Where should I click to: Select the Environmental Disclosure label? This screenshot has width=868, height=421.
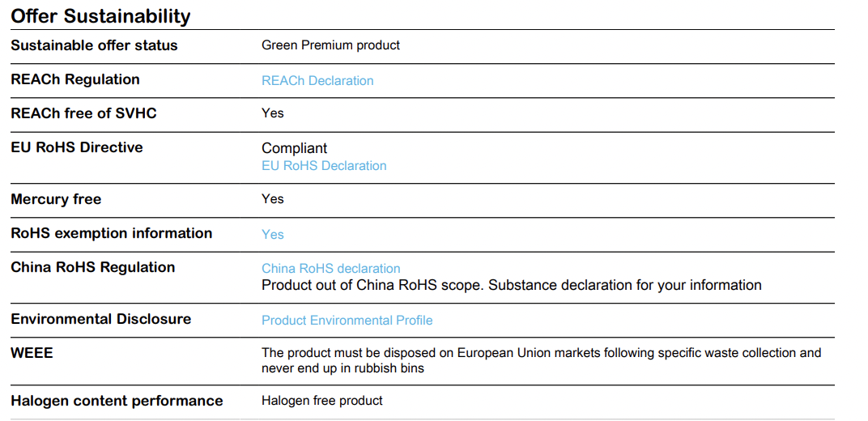100,319
